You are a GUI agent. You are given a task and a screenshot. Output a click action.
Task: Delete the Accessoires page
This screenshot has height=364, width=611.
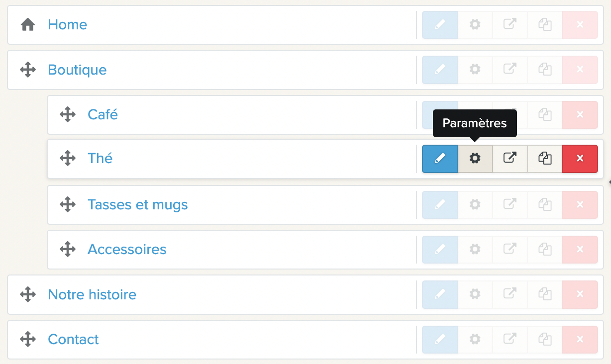coord(580,250)
